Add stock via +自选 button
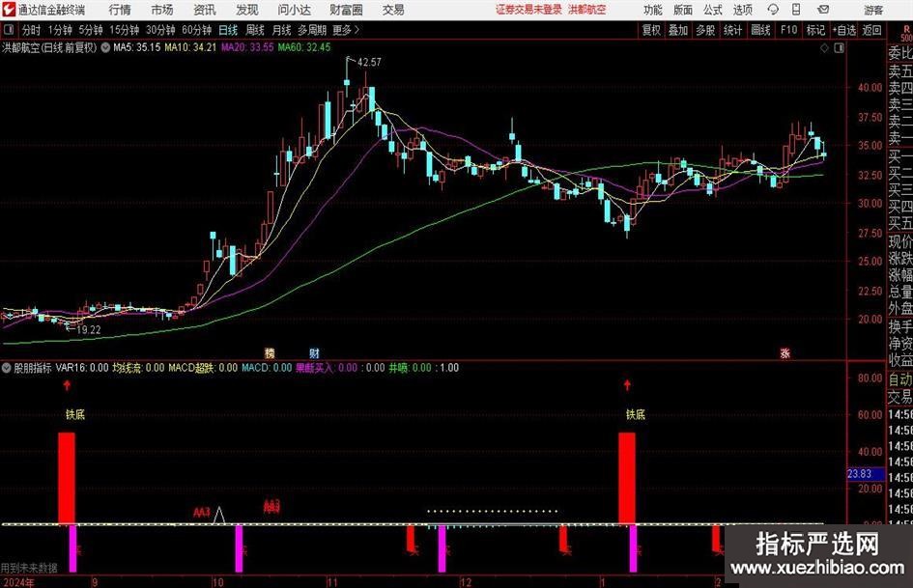Viewport: 913px width, 588px height. [843, 30]
